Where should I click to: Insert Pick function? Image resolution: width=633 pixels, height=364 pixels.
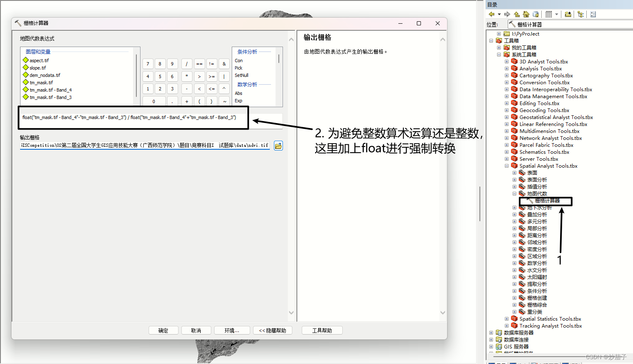point(238,68)
